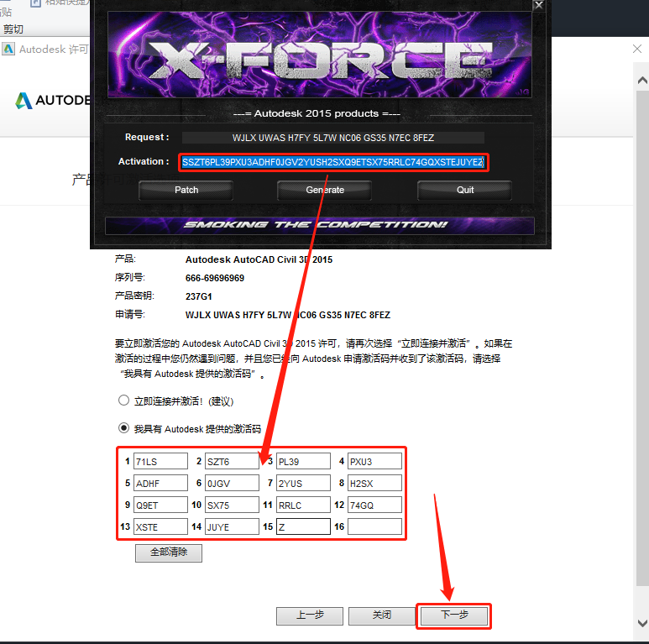Screen dimensions: 649x644
Task: Click the Autodesk license window title icon
Action: click(x=8, y=50)
